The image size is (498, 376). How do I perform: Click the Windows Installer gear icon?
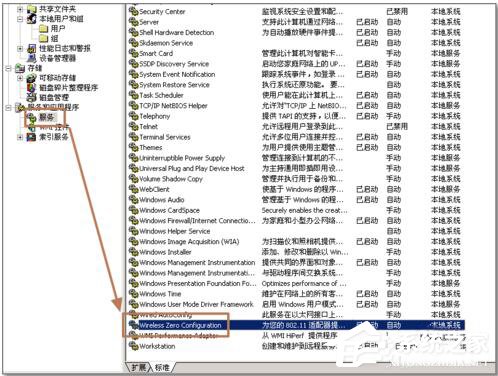[133, 252]
